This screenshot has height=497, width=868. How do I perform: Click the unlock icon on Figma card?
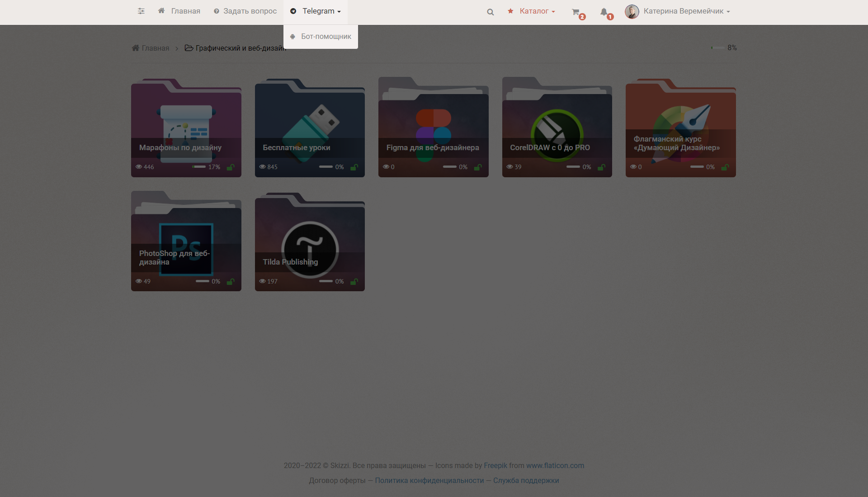[478, 167]
